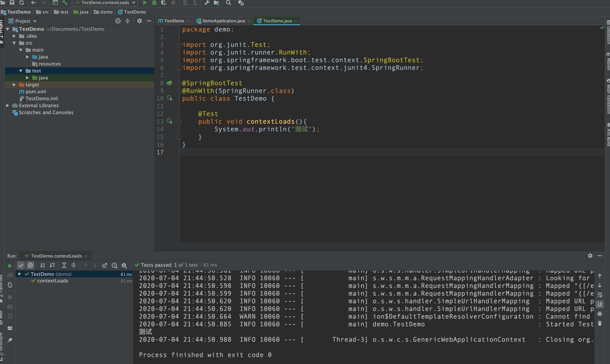Switch to the DemoApplication.java editor tab
Screen dimensions: 610x364
pyautogui.click(x=223, y=21)
